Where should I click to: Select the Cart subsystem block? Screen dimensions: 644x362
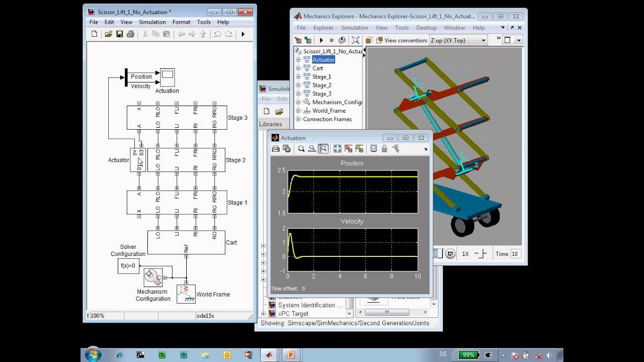click(x=187, y=243)
